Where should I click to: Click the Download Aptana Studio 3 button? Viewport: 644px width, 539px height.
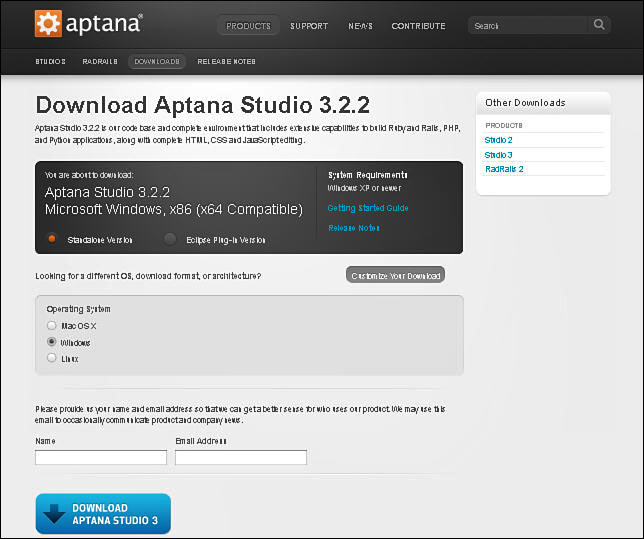103,514
